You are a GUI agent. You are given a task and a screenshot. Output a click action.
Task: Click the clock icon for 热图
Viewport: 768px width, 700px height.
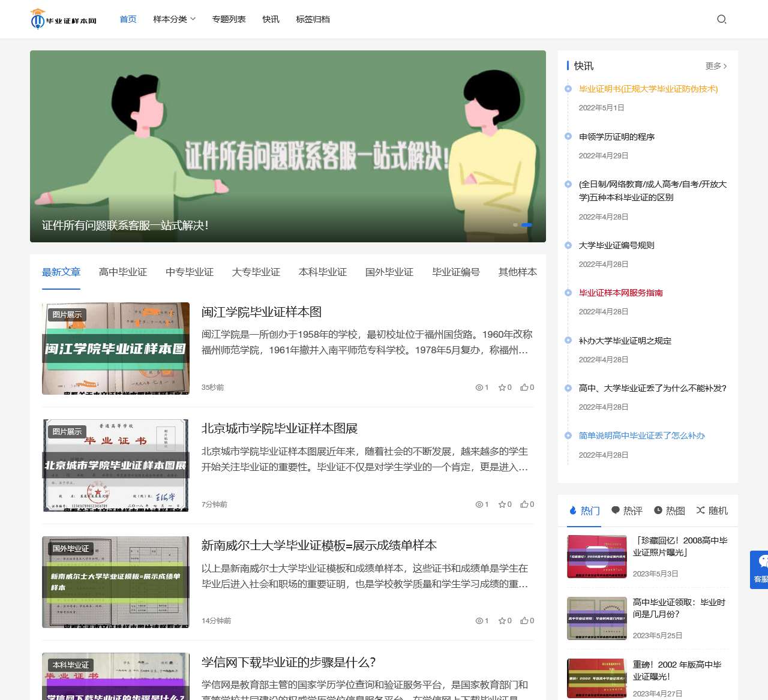[x=658, y=510]
